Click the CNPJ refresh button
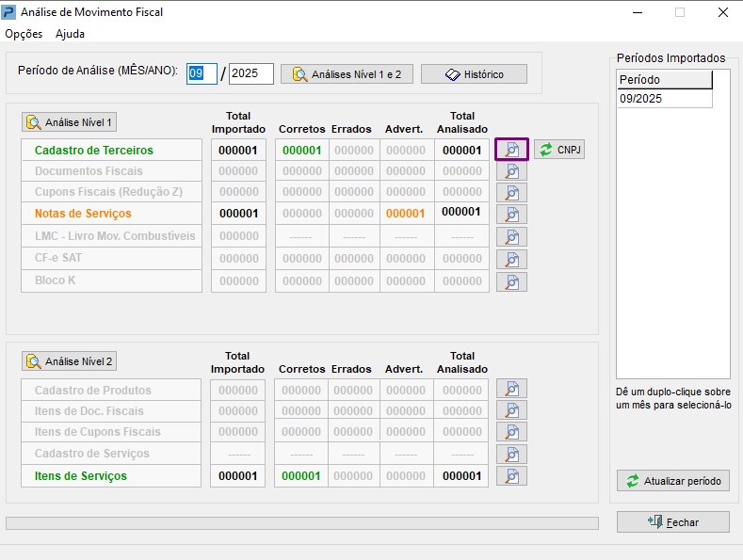This screenshot has width=743, height=560. [559, 150]
